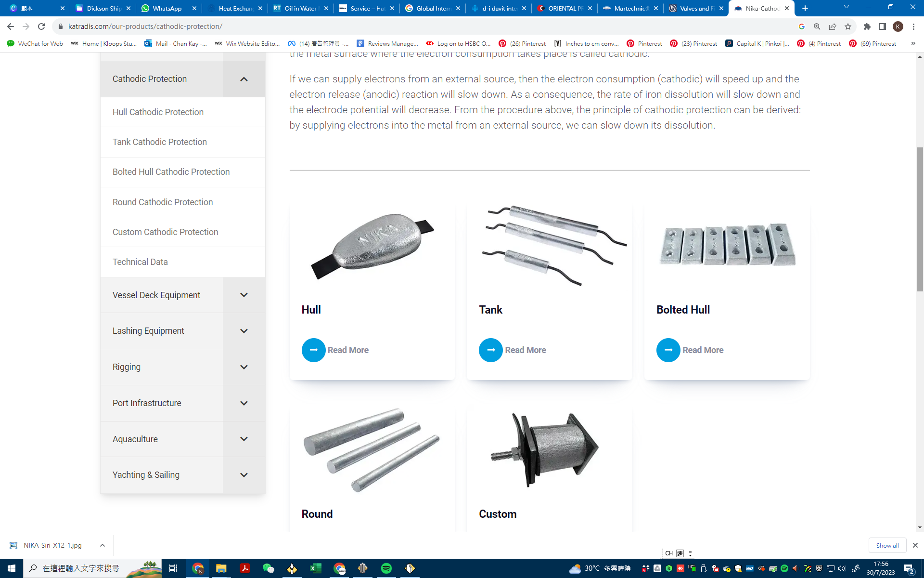Collapse the Cathodic Protection menu section
This screenshot has width=924, height=578.
[x=244, y=79]
